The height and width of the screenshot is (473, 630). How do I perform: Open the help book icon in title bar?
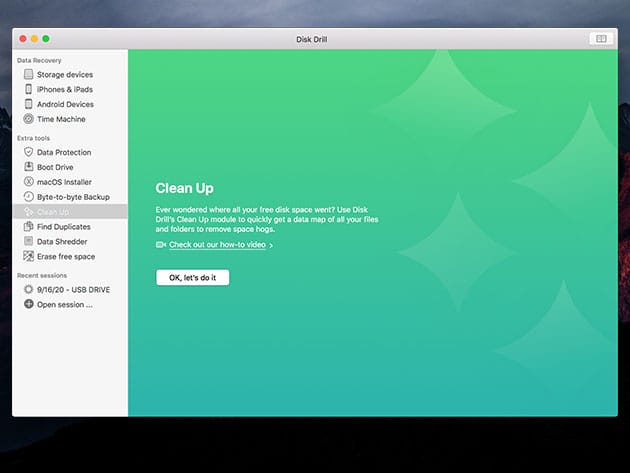coord(600,38)
